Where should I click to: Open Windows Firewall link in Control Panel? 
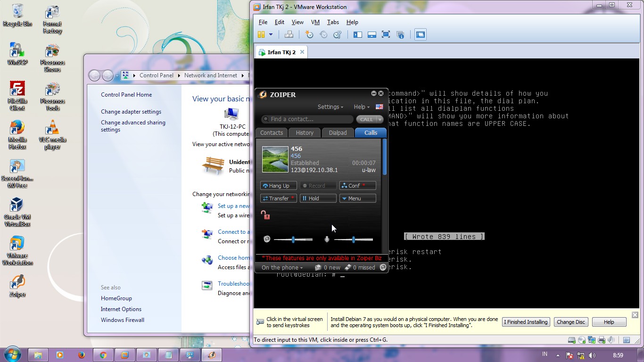(x=123, y=320)
